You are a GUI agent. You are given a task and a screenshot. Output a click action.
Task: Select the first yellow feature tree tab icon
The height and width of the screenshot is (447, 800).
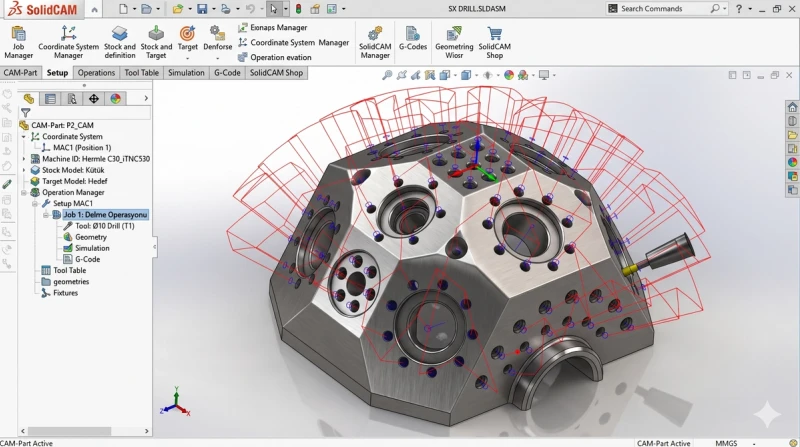29,98
